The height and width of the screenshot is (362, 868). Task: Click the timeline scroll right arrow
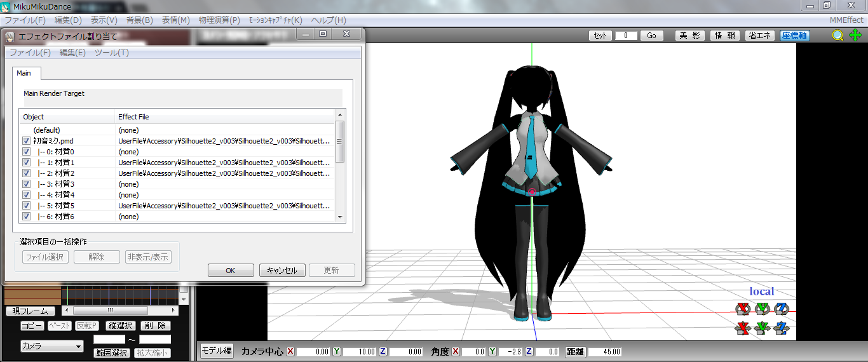174,311
